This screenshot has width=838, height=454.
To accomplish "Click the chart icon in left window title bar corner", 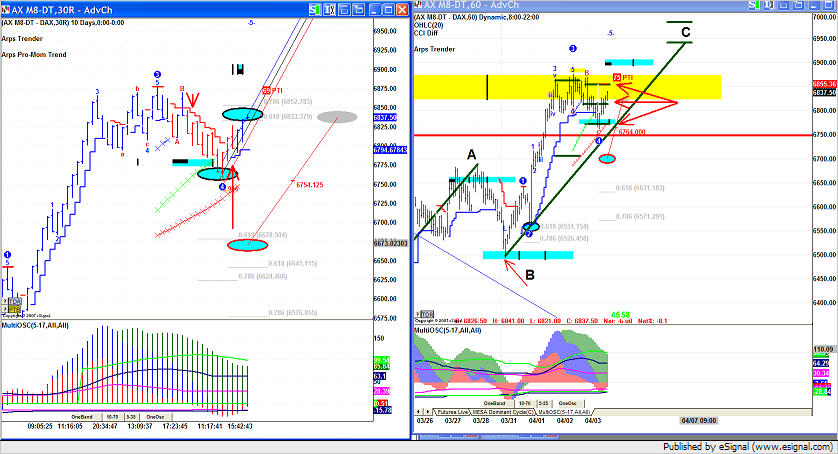I will point(6,8).
